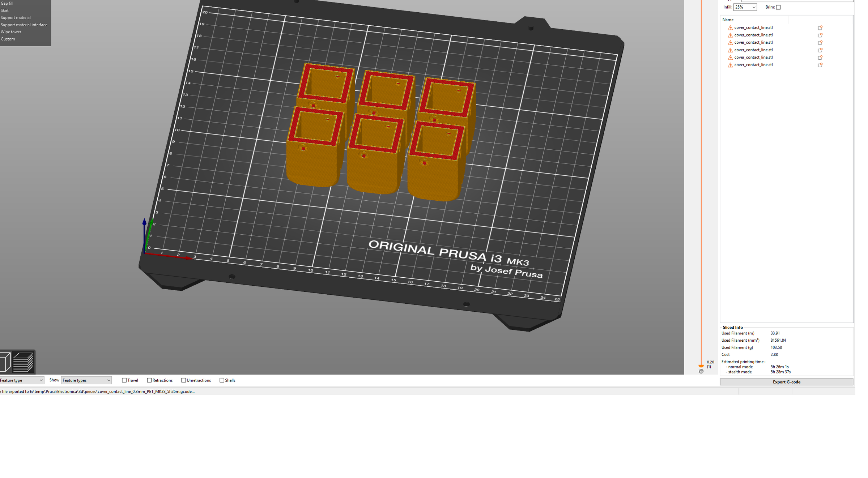Toggle the one-layer mode icon below the layer slider
The width and height of the screenshot is (868, 478).
coord(701,371)
